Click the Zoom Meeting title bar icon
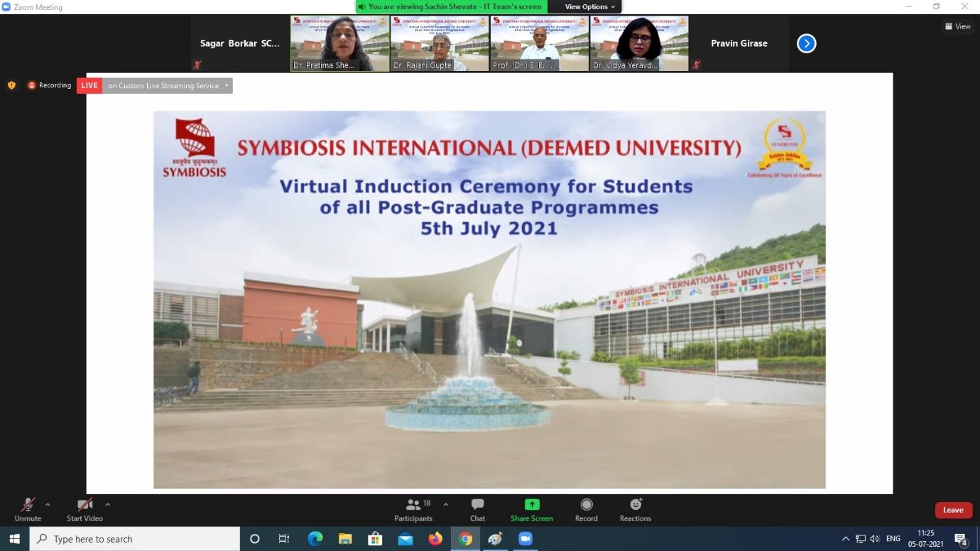The image size is (980, 551). click(x=6, y=7)
